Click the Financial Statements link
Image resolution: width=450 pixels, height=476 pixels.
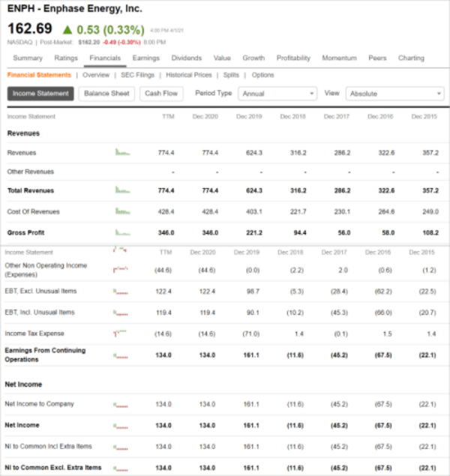coord(39,75)
